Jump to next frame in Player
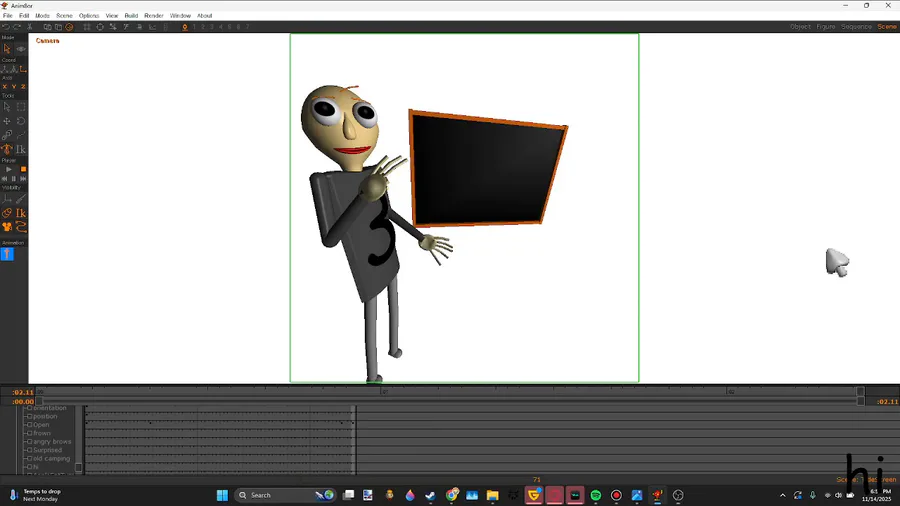The image size is (900, 506). click(x=23, y=178)
